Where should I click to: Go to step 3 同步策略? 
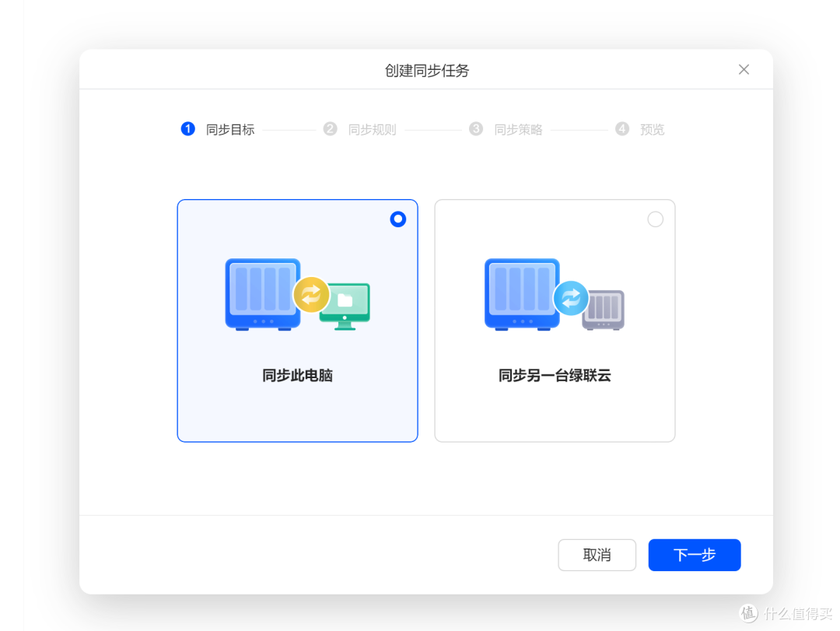(506, 129)
